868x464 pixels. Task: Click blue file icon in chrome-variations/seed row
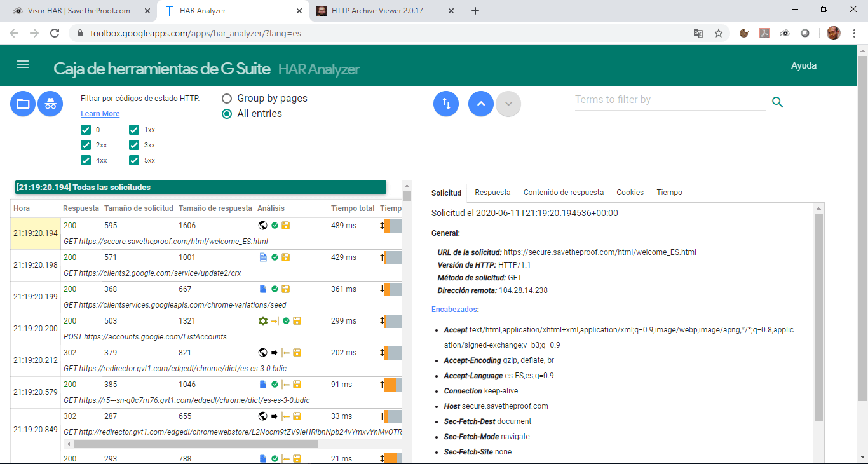click(x=263, y=289)
